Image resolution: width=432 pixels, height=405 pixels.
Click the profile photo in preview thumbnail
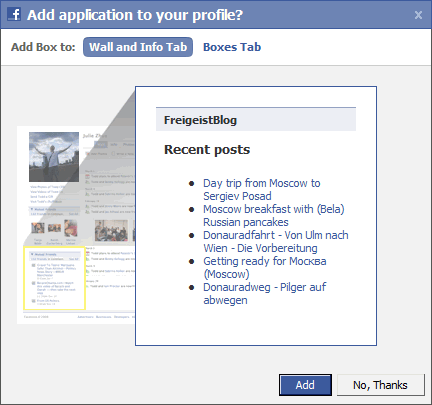click(x=54, y=157)
